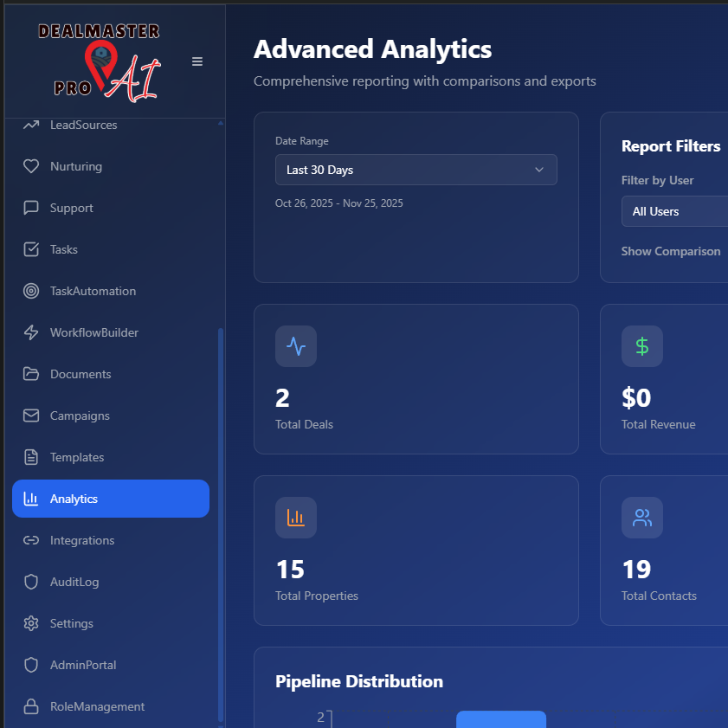Click the Total Revenue dollar icon

pyautogui.click(x=642, y=346)
